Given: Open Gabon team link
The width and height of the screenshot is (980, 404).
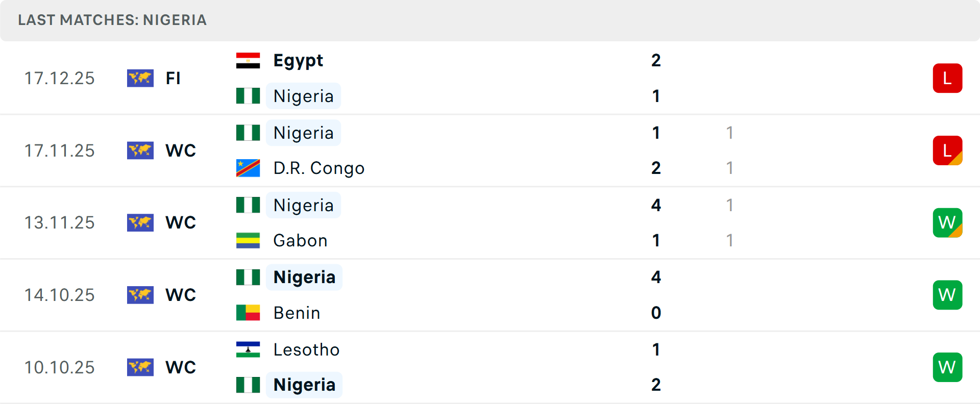Looking at the screenshot, I should [x=300, y=240].
